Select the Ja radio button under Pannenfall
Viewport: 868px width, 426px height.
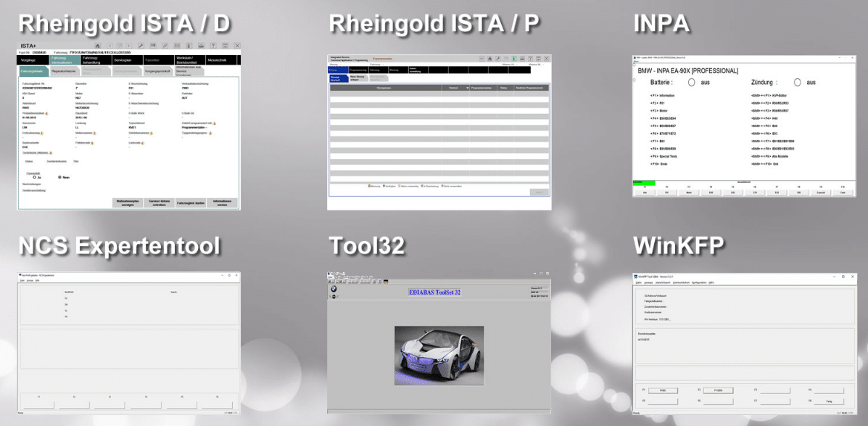point(34,177)
